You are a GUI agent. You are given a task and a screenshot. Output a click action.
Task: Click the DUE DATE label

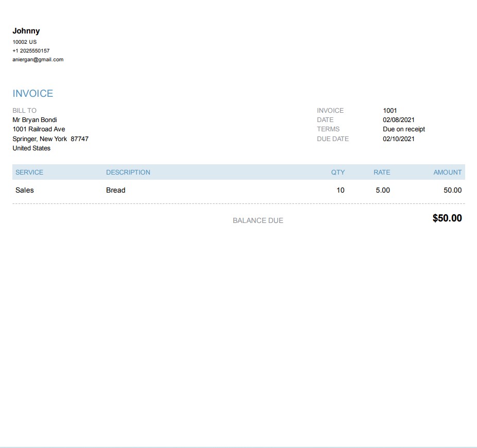coord(333,139)
